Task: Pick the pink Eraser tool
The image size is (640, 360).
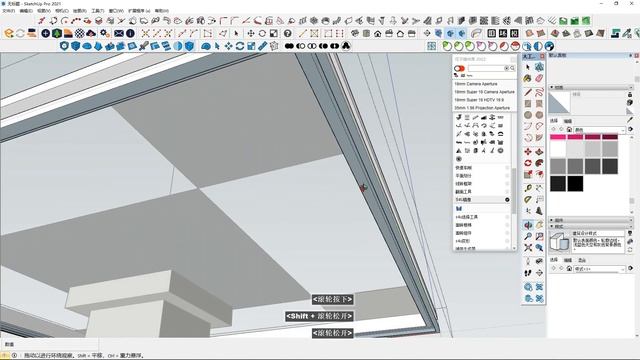Action: pos(539,78)
